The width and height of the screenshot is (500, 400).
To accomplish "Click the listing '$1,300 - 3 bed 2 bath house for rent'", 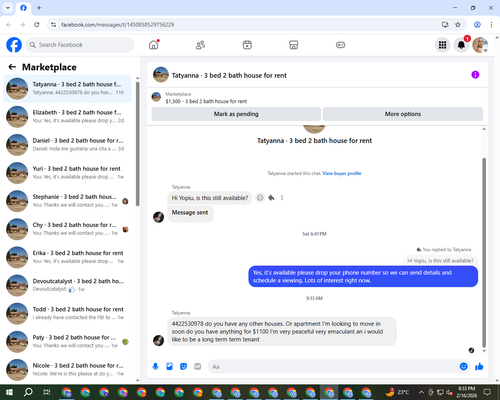I will coord(206,101).
